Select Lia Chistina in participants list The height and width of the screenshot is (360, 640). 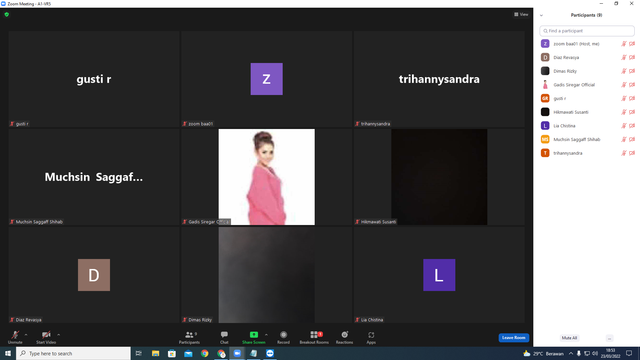[587, 126]
